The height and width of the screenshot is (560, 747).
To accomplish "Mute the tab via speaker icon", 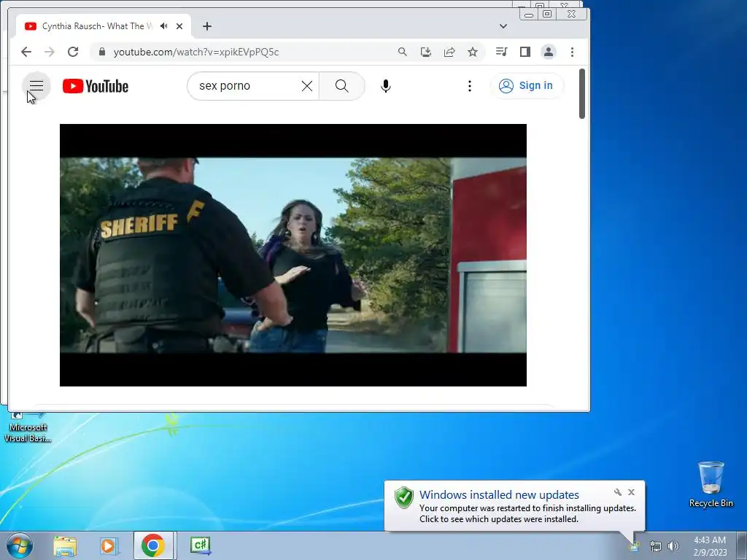I will [x=164, y=26].
